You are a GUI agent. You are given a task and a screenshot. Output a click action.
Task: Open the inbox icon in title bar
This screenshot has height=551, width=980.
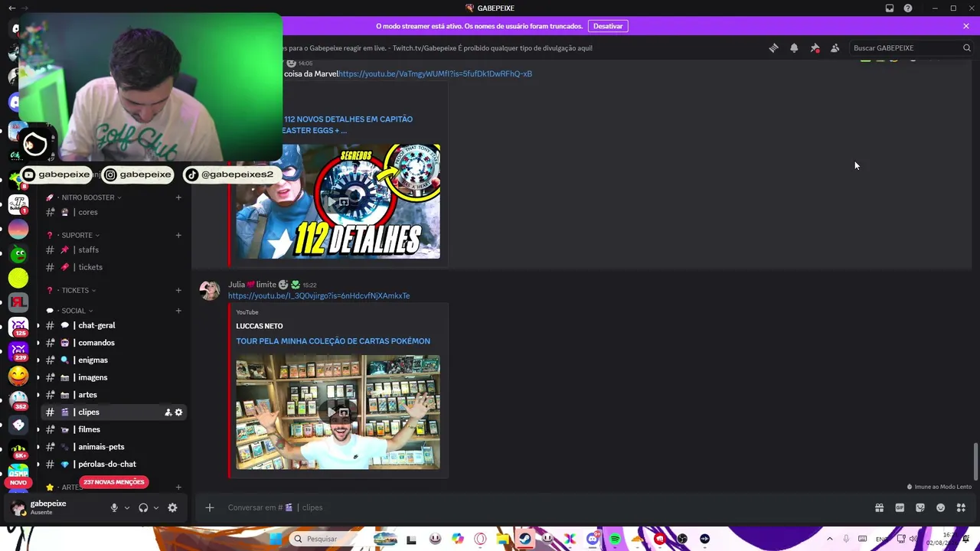(890, 8)
